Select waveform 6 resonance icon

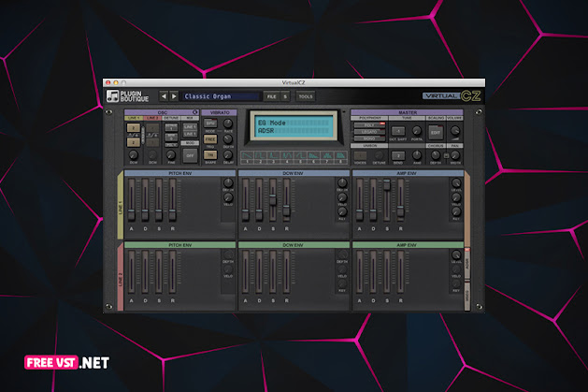[313, 157]
